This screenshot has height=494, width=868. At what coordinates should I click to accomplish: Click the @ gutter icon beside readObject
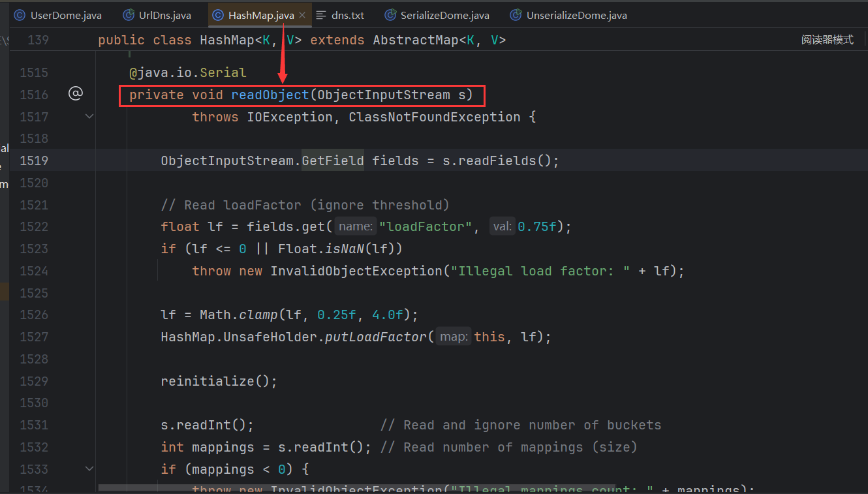pos(76,94)
